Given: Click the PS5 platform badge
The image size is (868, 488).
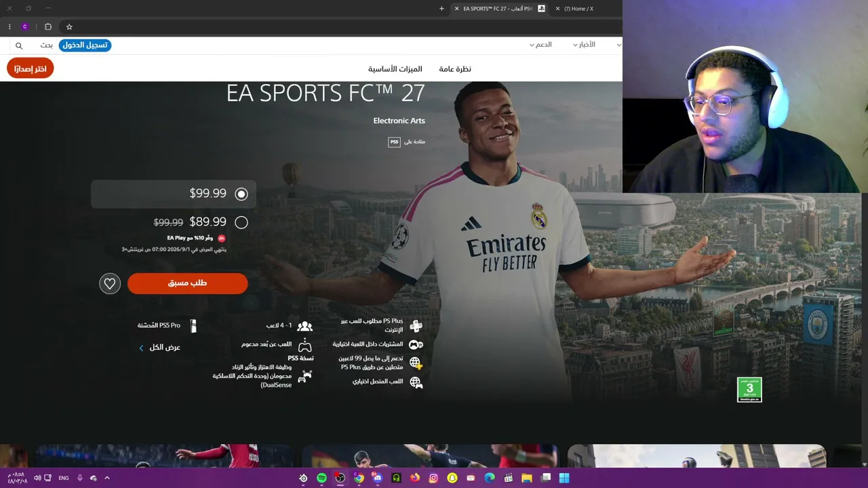Looking at the screenshot, I should 394,142.
